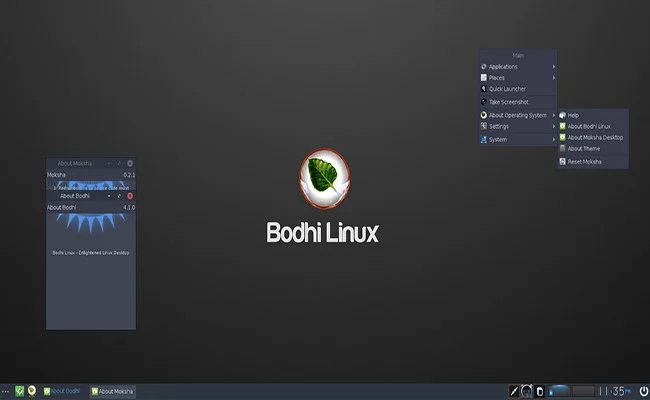Click the 'Bodhi Linux - Enlightened Linux Desktop' text
The width and height of the screenshot is (650, 400).
pyautogui.click(x=91, y=253)
